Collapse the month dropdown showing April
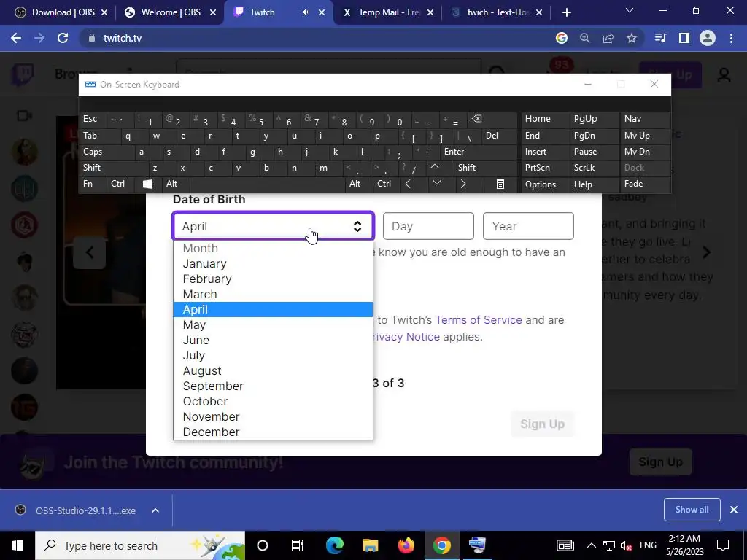The image size is (747, 560). coord(273,226)
